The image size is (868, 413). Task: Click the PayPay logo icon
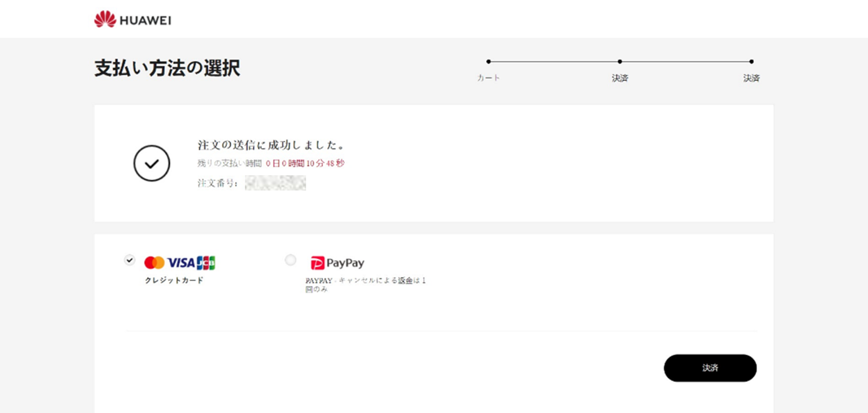337,263
